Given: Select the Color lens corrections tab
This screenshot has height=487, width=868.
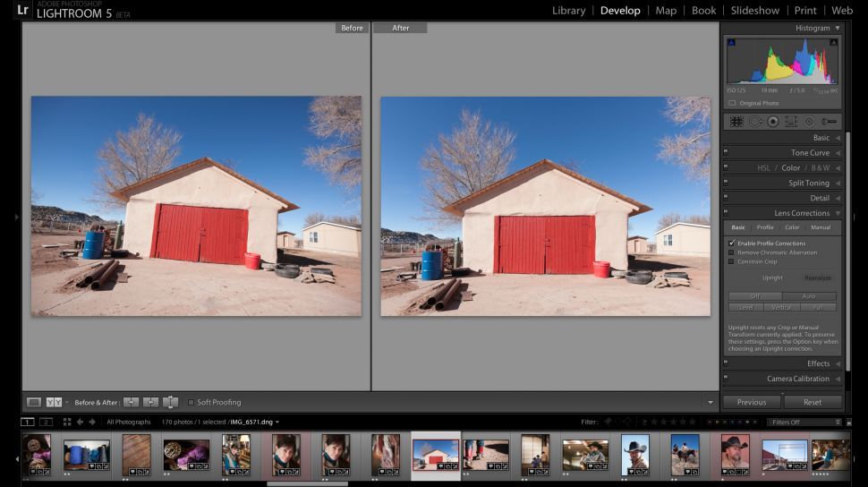Looking at the screenshot, I should tap(792, 227).
